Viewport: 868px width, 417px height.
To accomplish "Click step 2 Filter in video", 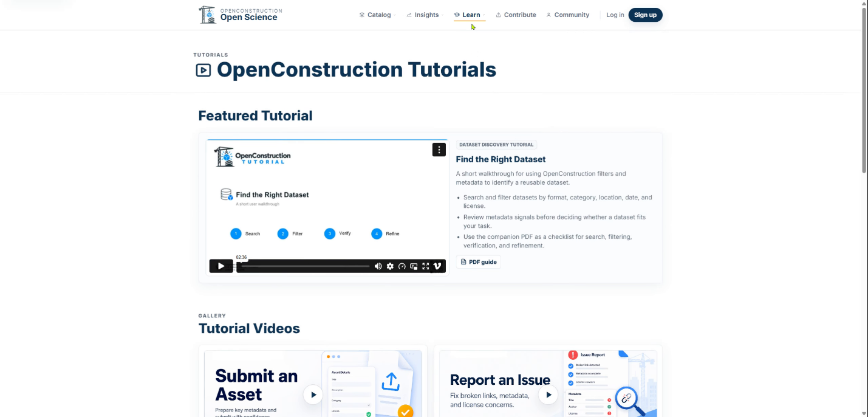I will pos(290,233).
